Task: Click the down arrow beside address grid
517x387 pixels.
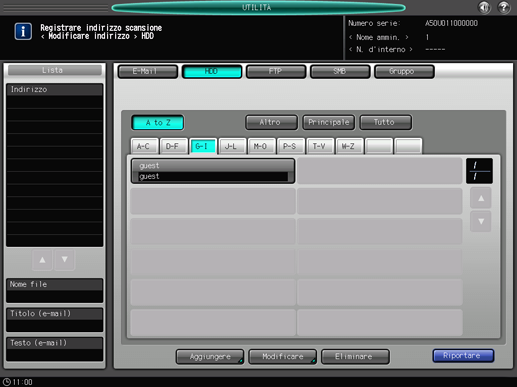Action: coord(481,221)
